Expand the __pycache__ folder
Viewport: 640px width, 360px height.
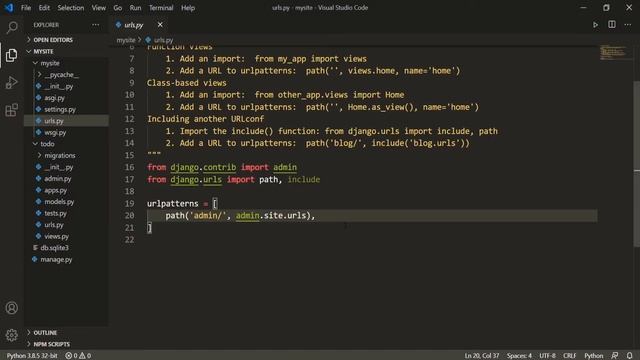click(66, 75)
